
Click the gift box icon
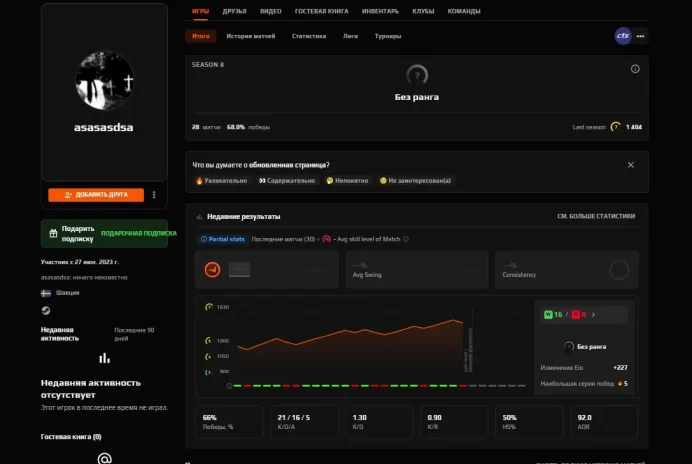53,234
